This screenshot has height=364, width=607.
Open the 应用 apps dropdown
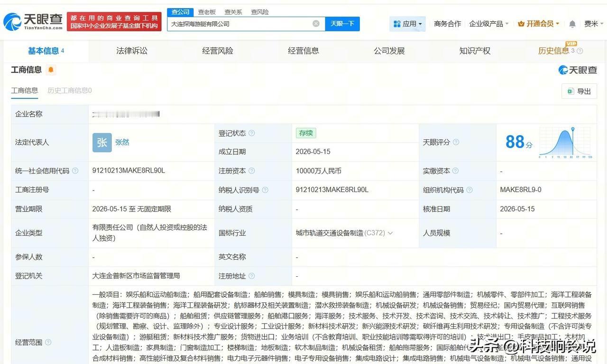(x=407, y=24)
